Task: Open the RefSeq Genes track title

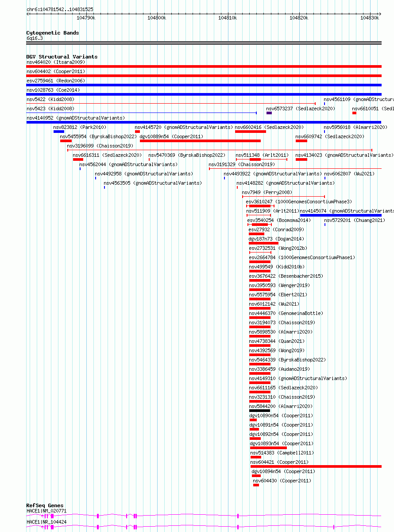Action: pos(45,505)
